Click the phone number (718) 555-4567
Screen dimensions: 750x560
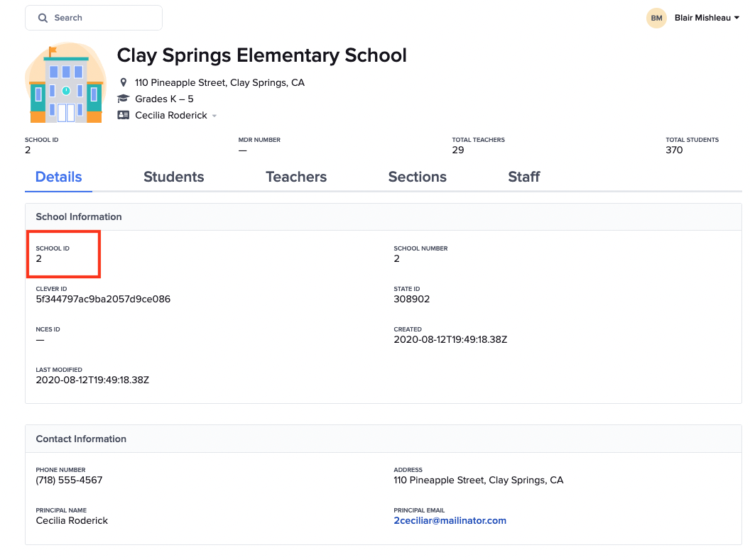click(69, 480)
